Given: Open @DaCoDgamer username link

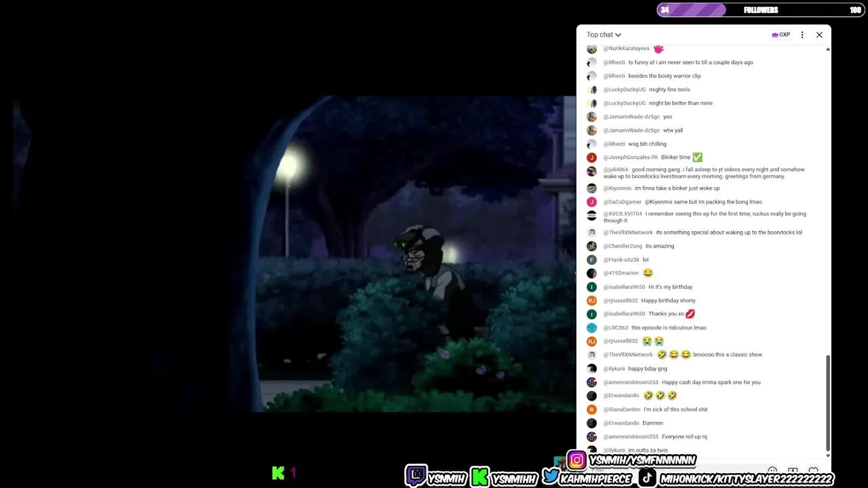Looking at the screenshot, I should pyautogui.click(x=623, y=202).
